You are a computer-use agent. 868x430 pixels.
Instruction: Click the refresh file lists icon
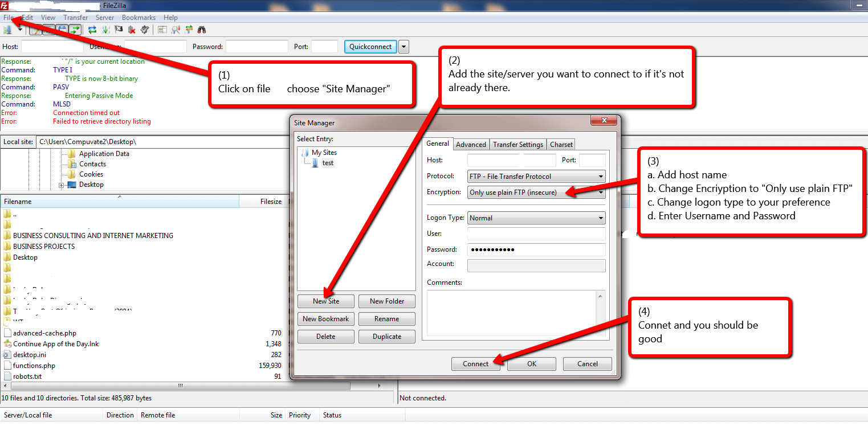pos(92,29)
